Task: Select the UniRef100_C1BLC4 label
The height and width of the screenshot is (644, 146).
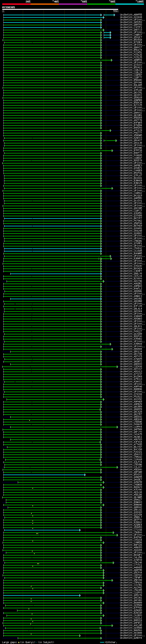Action: click(131, 70)
